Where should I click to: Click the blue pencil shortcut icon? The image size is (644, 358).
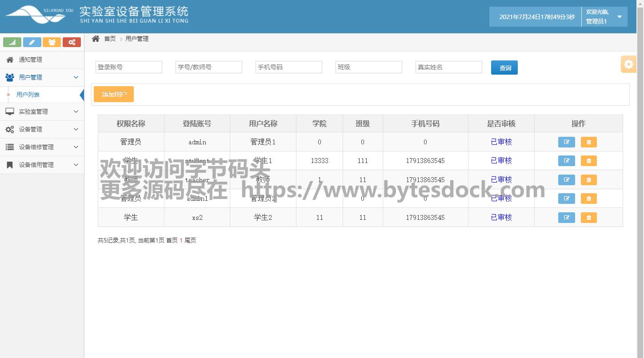32,42
